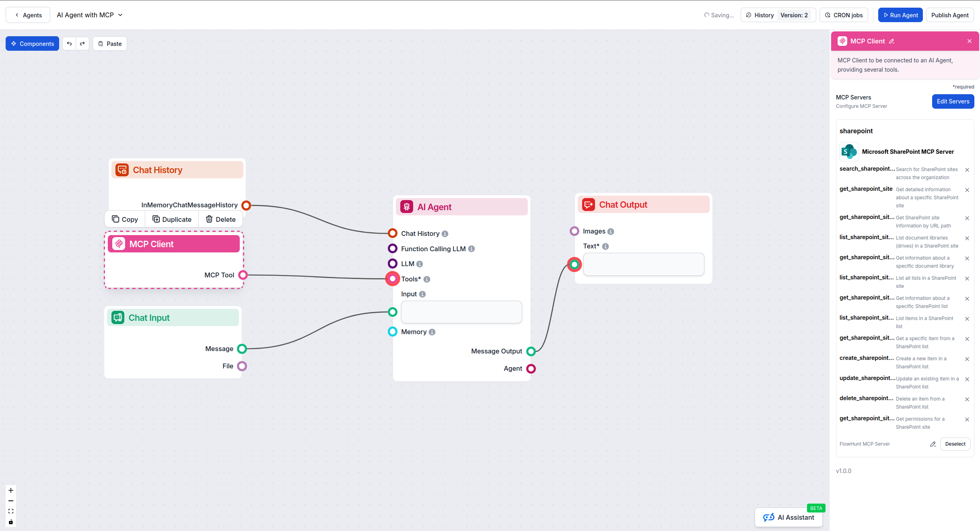
Task: Open the CRON jobs view
Action: [x=844, y=15]
